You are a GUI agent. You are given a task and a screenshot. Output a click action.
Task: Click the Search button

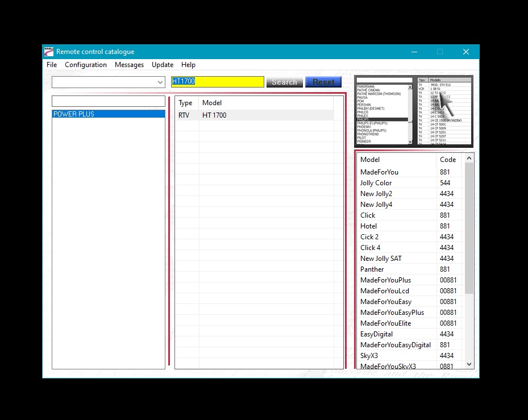coord(285,82)
